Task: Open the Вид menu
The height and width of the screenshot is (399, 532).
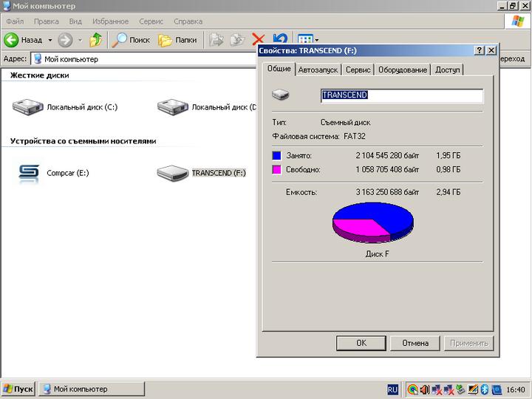Action: [75, 21]
